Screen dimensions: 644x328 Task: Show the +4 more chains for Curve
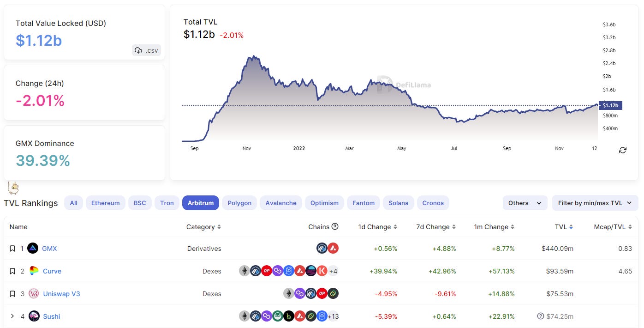(x=333, y=271)
